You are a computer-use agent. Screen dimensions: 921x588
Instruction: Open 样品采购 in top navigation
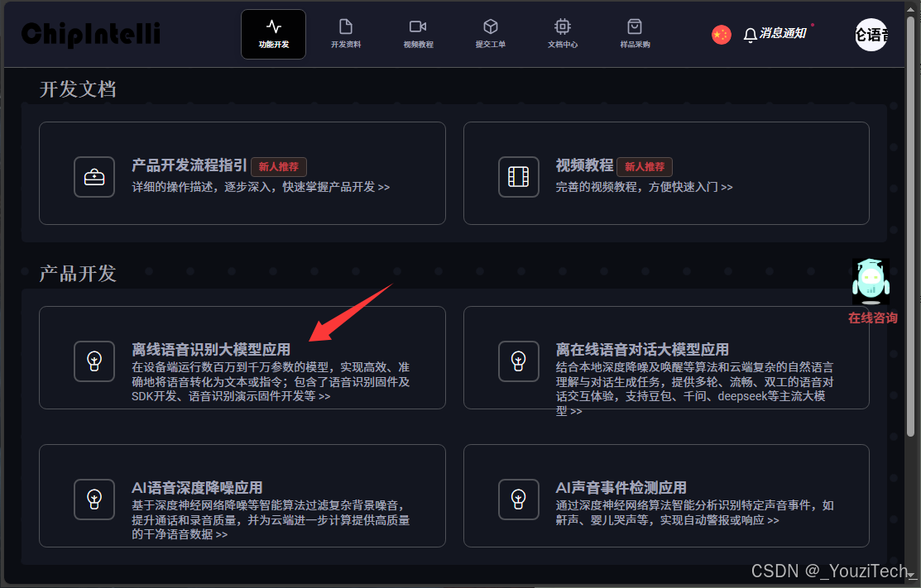click(635, 34)
